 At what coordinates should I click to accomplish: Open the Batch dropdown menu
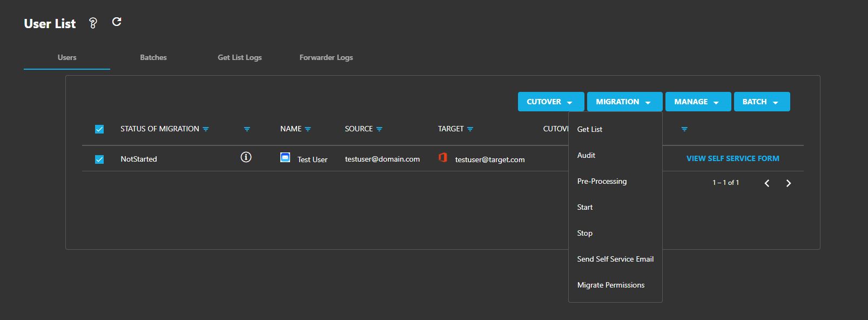[761, 102]
